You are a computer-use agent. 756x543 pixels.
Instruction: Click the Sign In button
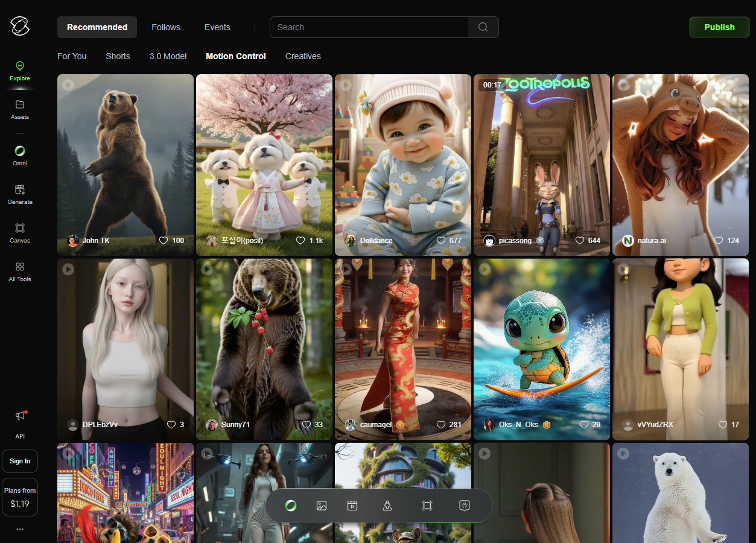pos(20,461)
